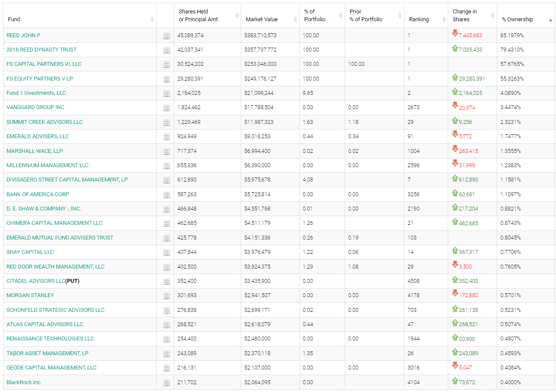Open grid icon for Fund 1 Investments row
Viewport: 556px width, 392px height.
point(167,94)
